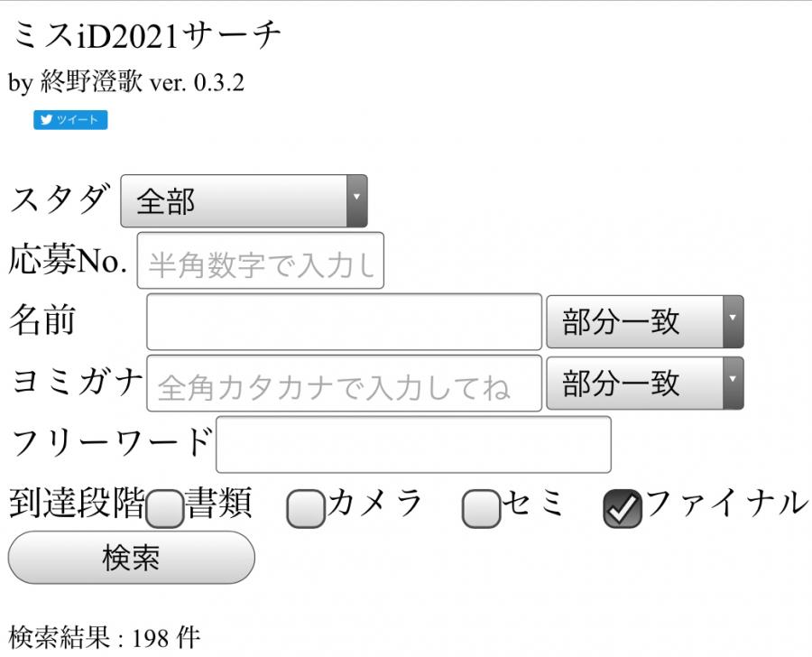Click the 到達段階 label text
The image size is (812, 657).
pos(76,504)
